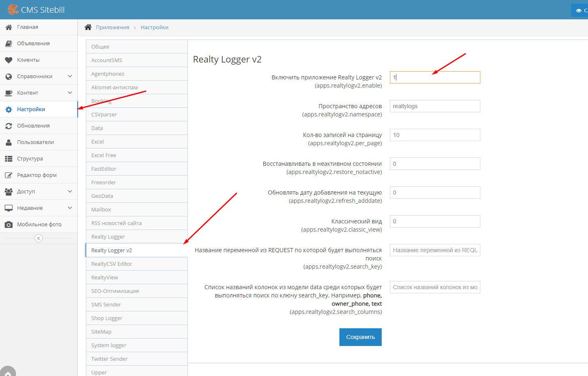Click the camera icon next to Мобильное фото
This screenshot has height=376, width=588.
click(9, 225)
